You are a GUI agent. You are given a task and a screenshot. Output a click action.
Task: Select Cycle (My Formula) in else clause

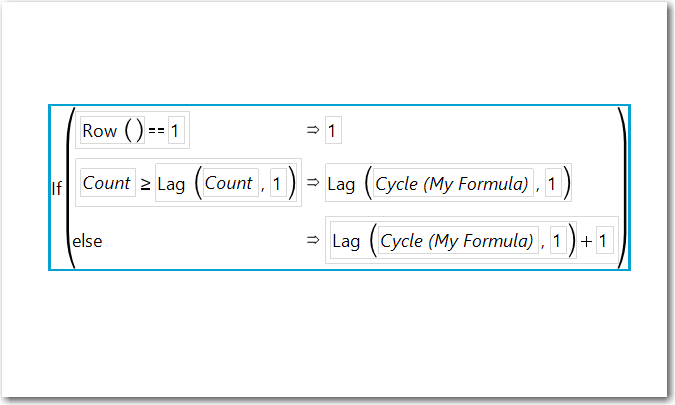(458, 240)
